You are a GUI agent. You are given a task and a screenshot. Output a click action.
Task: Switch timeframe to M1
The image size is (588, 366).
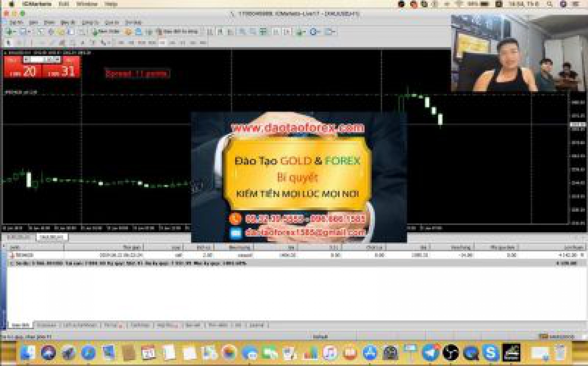122,43
